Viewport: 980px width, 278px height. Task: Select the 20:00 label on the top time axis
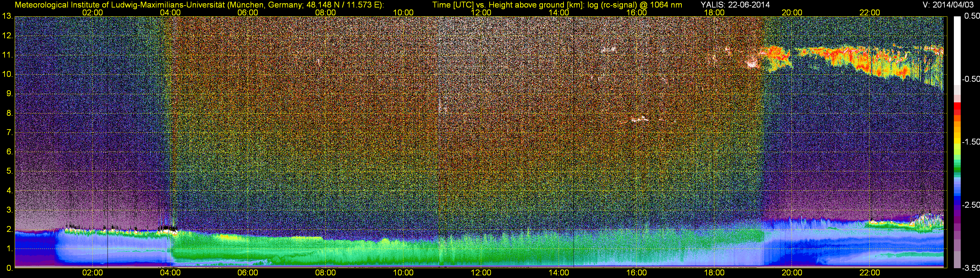pyautogui.click(x=792, y=12)
